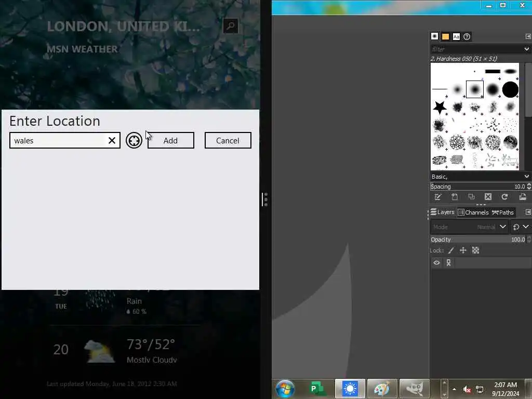Open the brushes dock configure menu
Screen dimensions: 532x399
pos(528,36)
